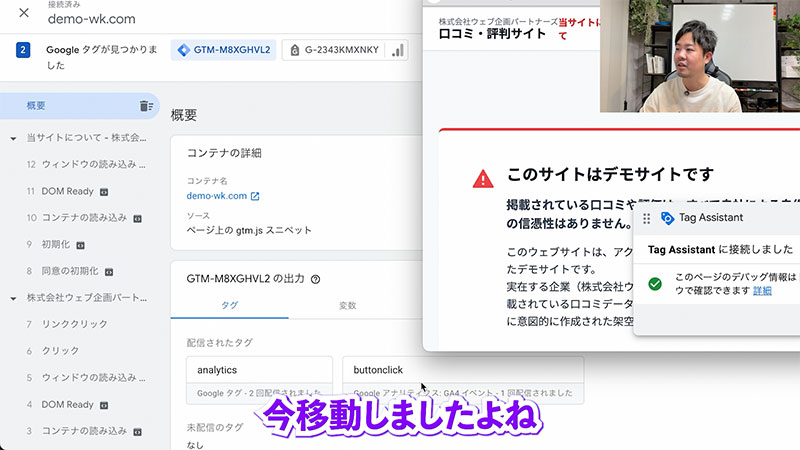Select event 3 コンテナの読み込み
This screenshot has width=800, height=450.
77,431
